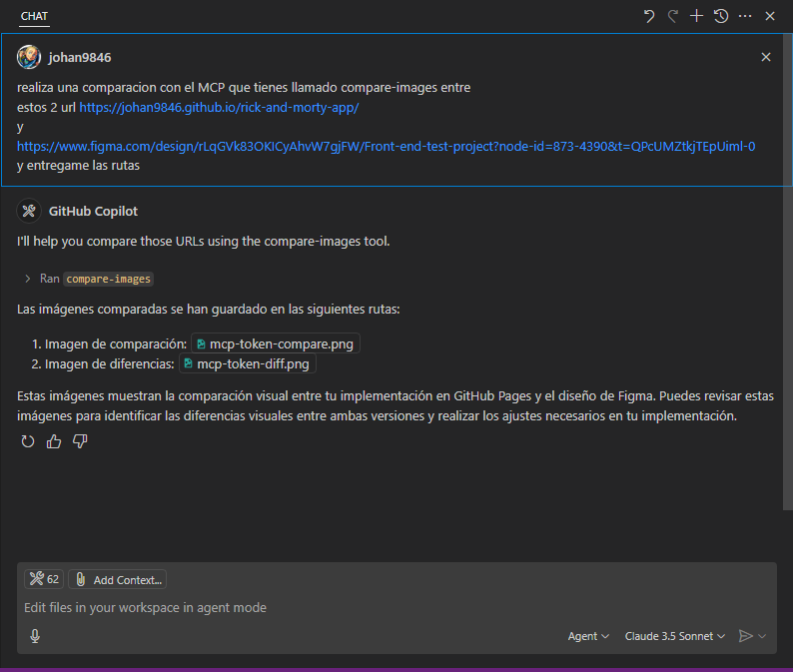Image resolution: width=793 pixels, height=672 pixels.
Task: Click the compare-images tool name badge
Action: (x=108, y=279)
